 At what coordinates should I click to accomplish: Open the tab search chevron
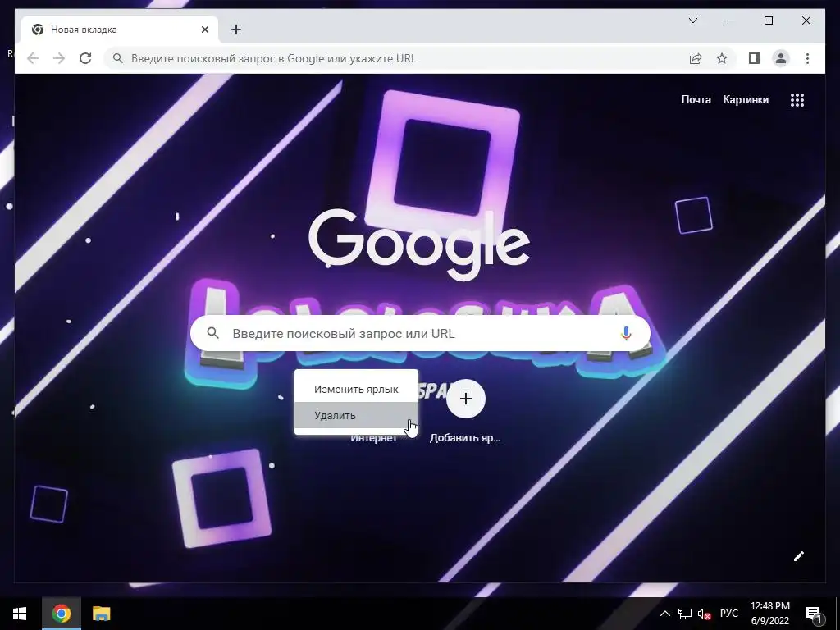coord(692,21)
